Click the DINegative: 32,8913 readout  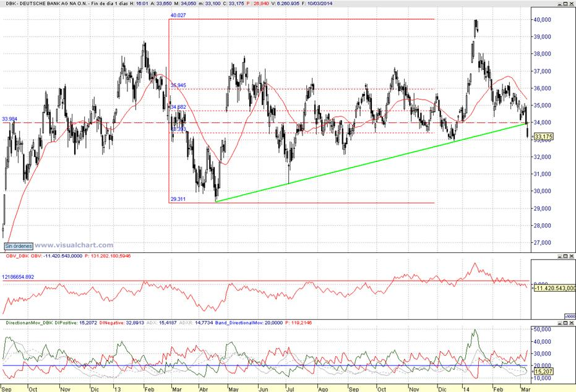[121, 323]
